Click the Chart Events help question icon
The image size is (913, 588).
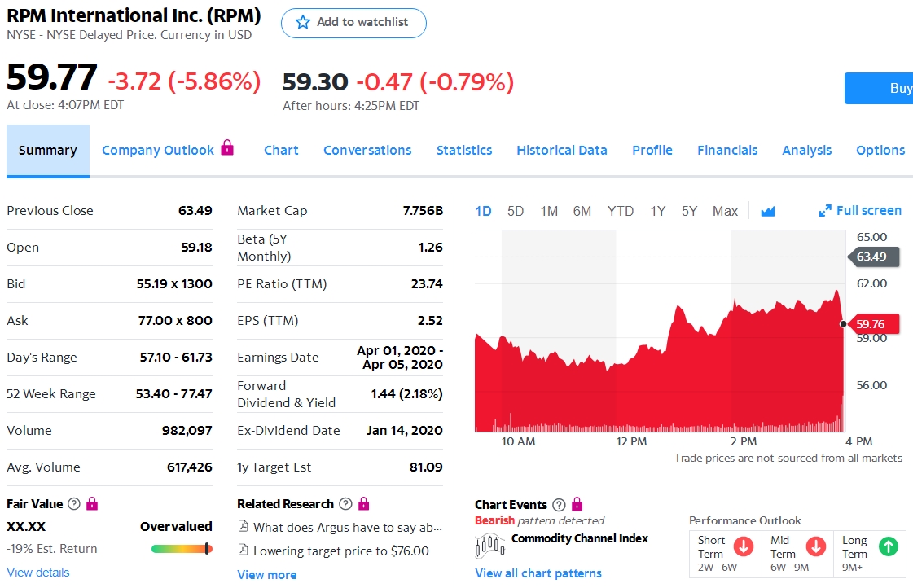[x=559, y=504]
